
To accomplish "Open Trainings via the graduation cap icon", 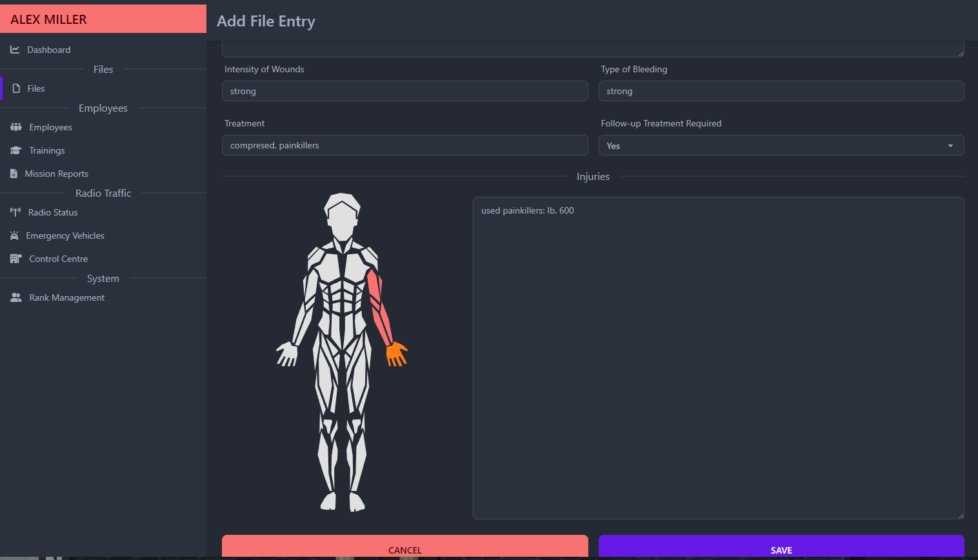I will click(x=15, y=150).
